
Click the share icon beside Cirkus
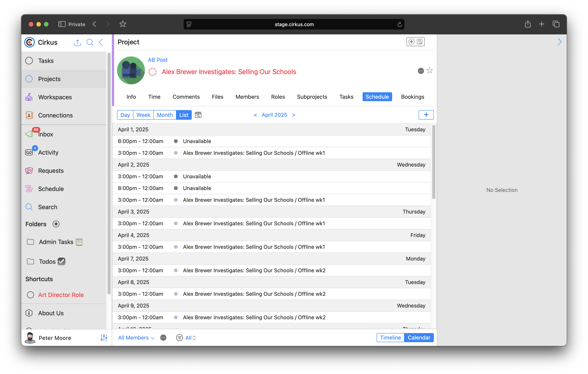77,42
